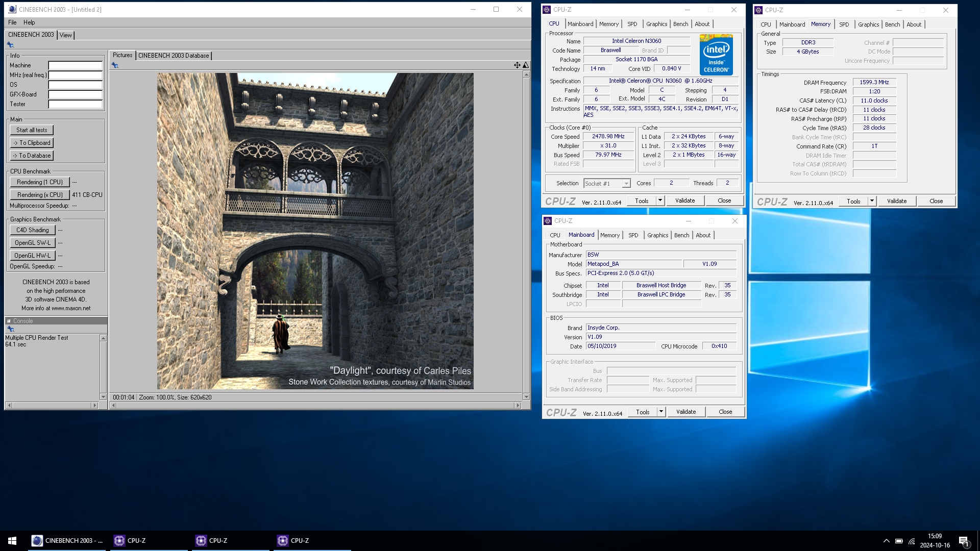Switch to Mainboard tab in the top-left CPU-Z
Screen dimensions: 980x551
[580, 24]
